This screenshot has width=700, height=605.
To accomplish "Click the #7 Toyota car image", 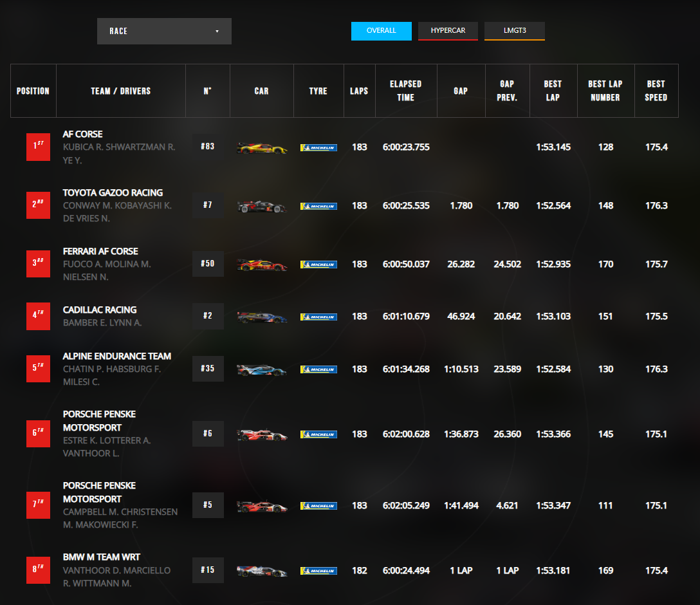I will [262, 207].
